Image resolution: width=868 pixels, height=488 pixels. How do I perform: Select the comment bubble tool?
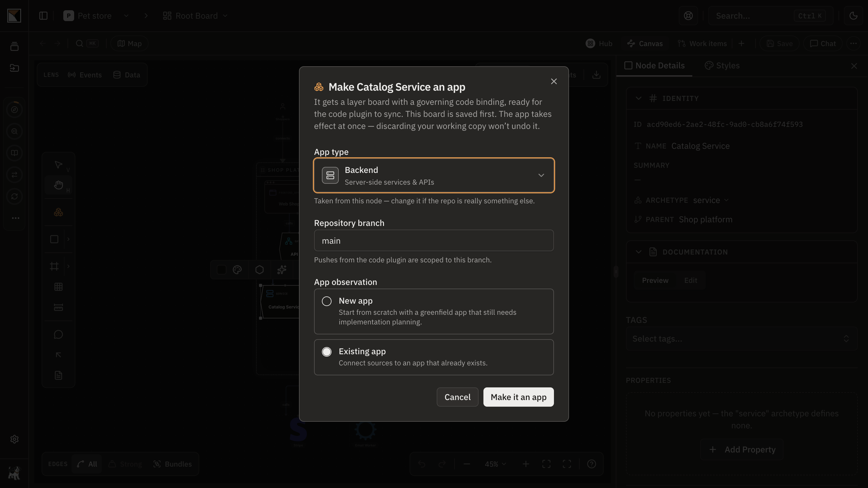pos(58,334)
